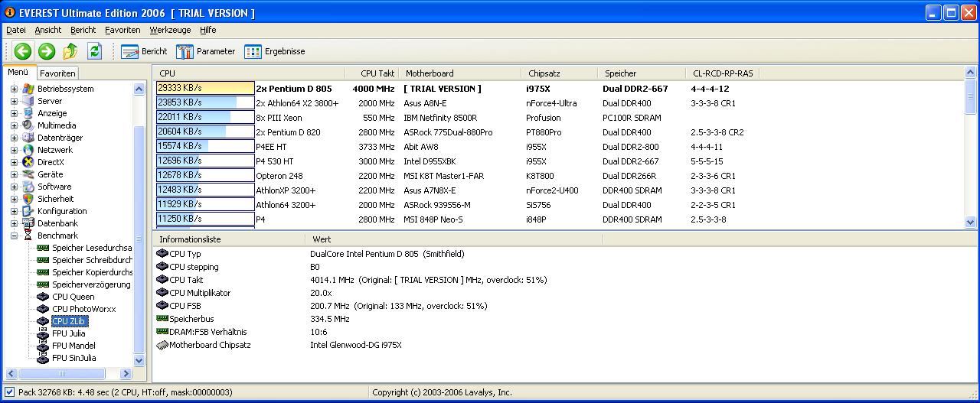The image size is (980, 403).
Task: Expand the DirectX tree node
Action: tap(14, 162)
